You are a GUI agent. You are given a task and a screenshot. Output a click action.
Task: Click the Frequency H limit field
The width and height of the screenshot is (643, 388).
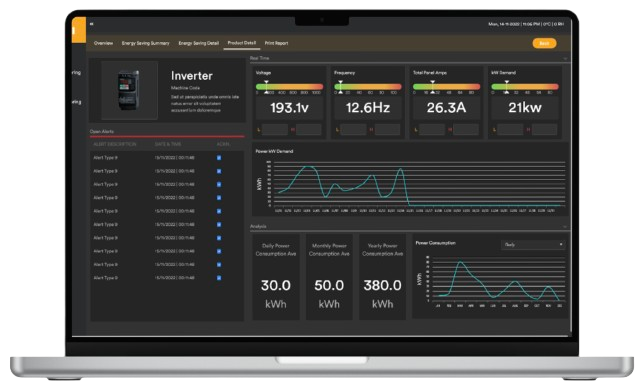pyautogui.click(x=387, y=130)
